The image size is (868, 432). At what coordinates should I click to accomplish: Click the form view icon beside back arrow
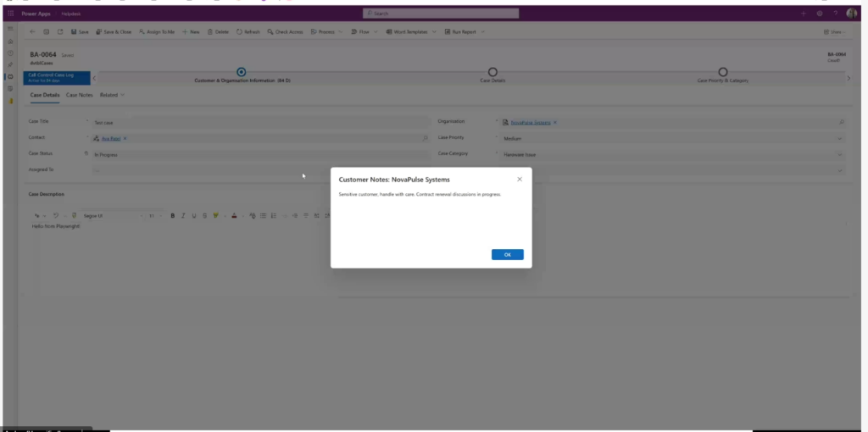[x=46, y=32]
